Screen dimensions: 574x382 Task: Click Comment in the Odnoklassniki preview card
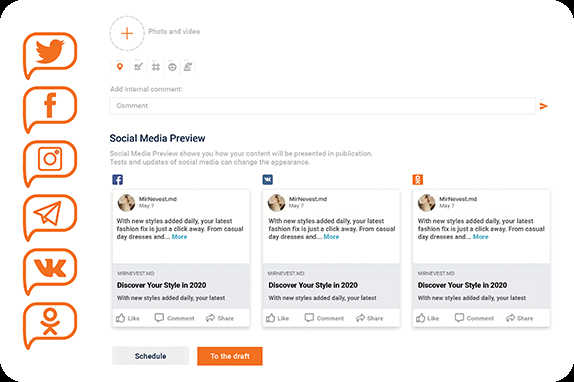(x=474, y=318)
